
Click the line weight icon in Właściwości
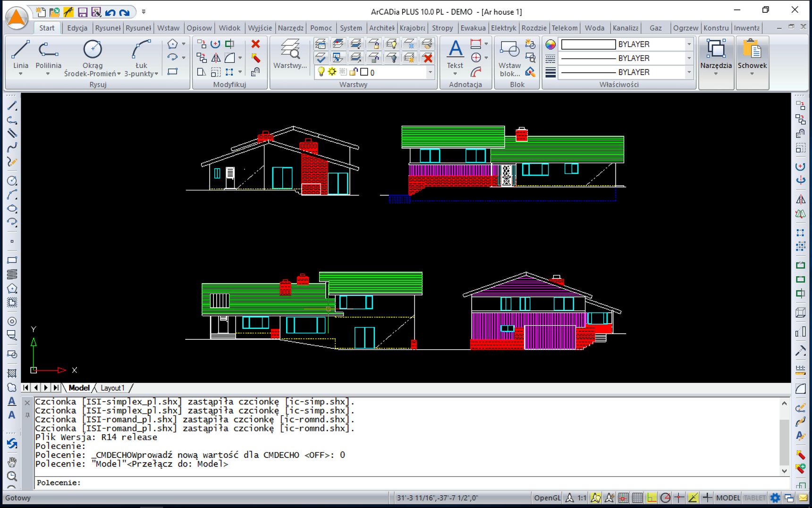click(x=550, y=72)
